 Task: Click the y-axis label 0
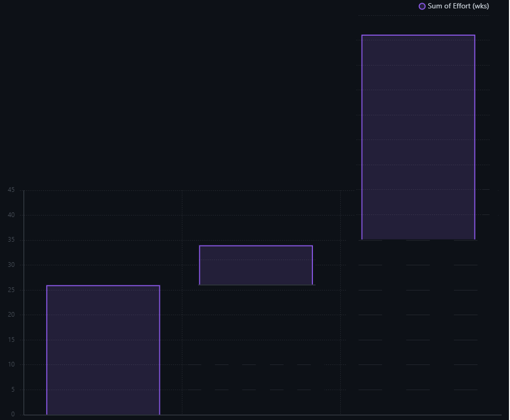(x=13, y=414)
